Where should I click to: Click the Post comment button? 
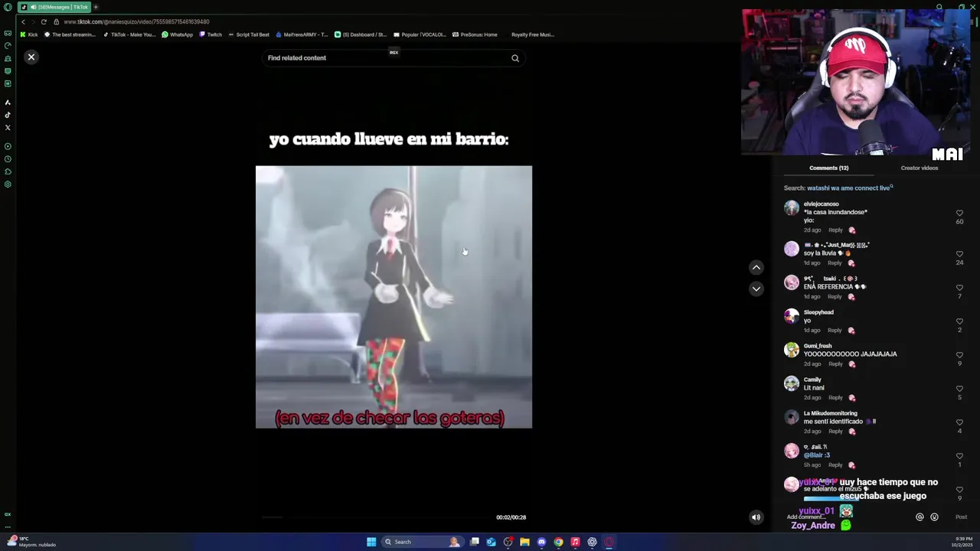pos(961,517)
